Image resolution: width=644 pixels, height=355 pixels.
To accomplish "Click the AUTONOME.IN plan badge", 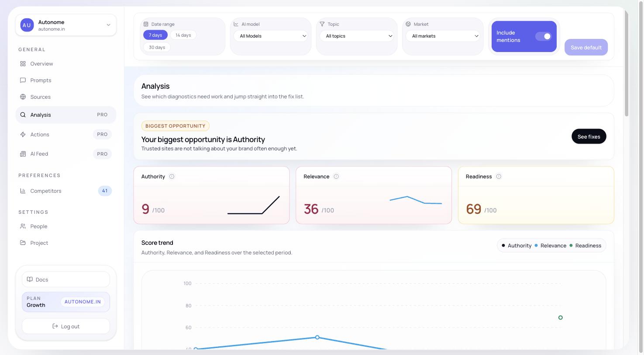I will [83, 302].
